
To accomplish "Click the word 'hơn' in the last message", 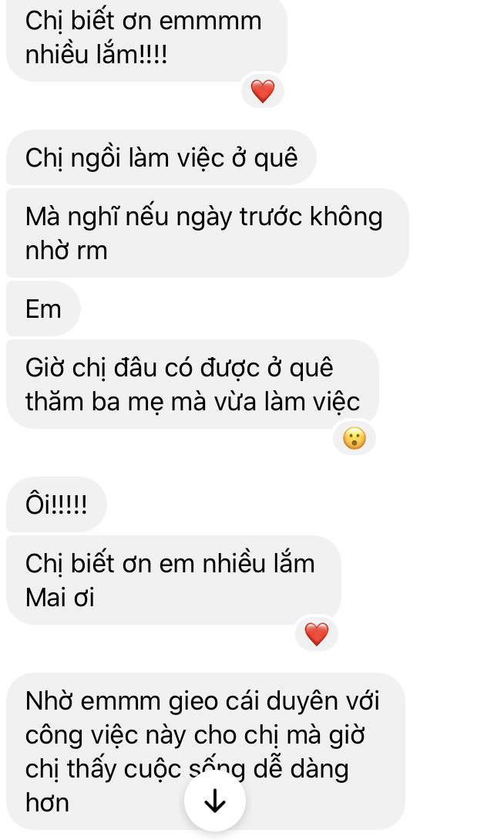I will pyautogui.click(x=47, y=802).
